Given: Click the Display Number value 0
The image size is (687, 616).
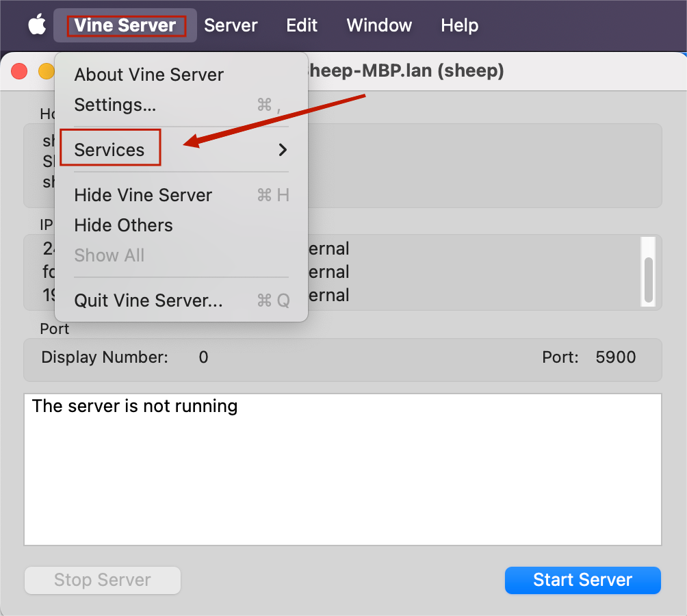Looking at the screenshot, I should (203, 357).
